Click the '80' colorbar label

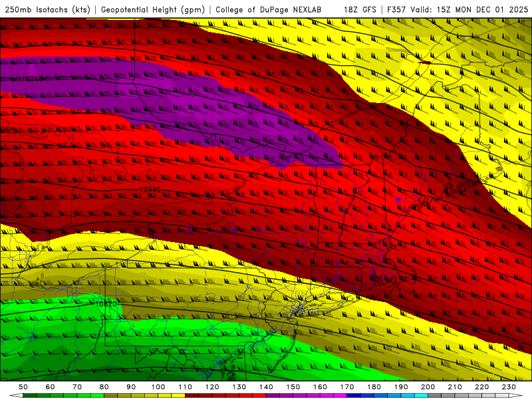pyautogui.click(x=104, y=387)
